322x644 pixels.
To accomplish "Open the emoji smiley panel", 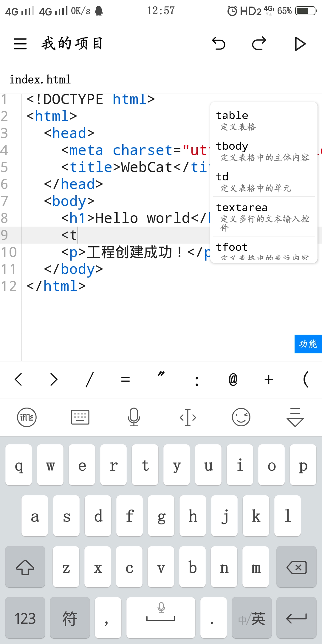I will (241, 417).
